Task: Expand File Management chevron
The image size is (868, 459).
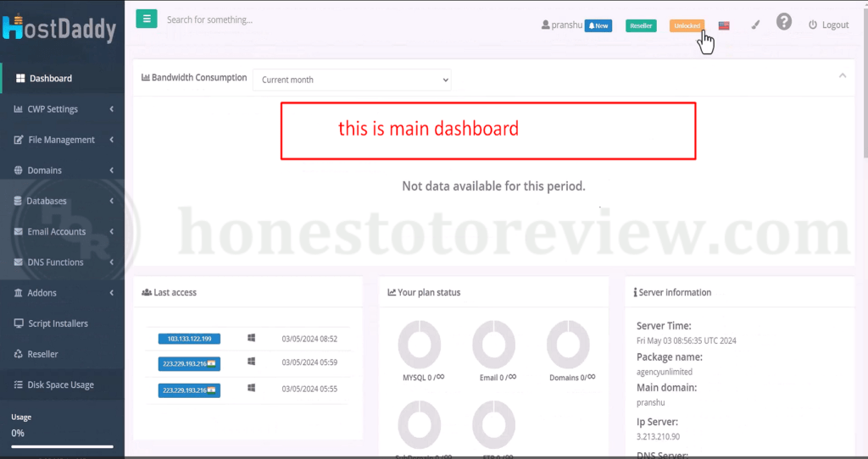Action: click(x=112, y=140)
